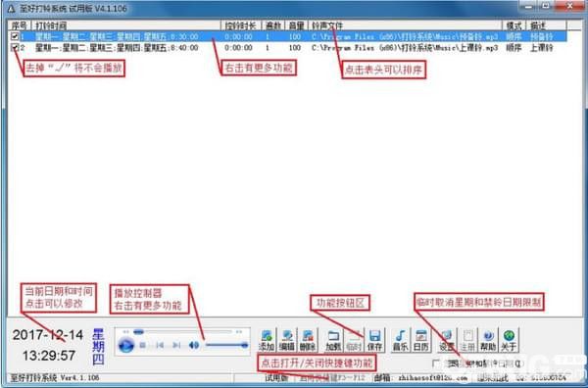Image resolution: width=588 pixels, height=388 pixels.
Task: Click the 帮助 (help) icon
Action: pyautogui.click(x=488, y=340)
